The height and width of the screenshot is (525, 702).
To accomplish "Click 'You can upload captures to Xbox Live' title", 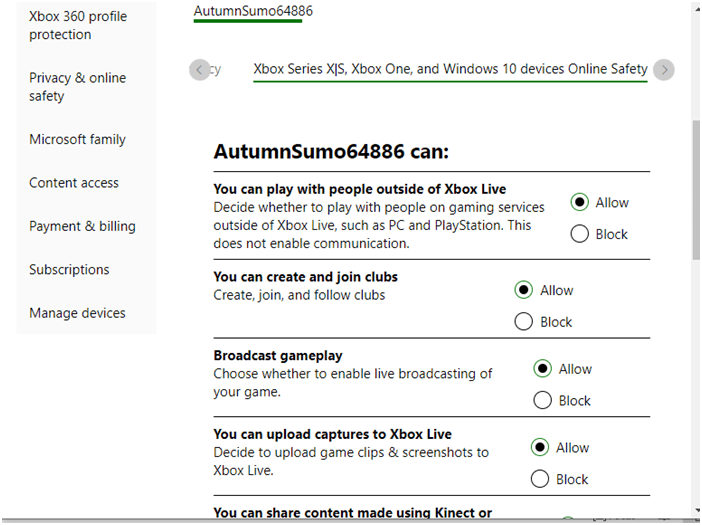I will coord(333,435).
